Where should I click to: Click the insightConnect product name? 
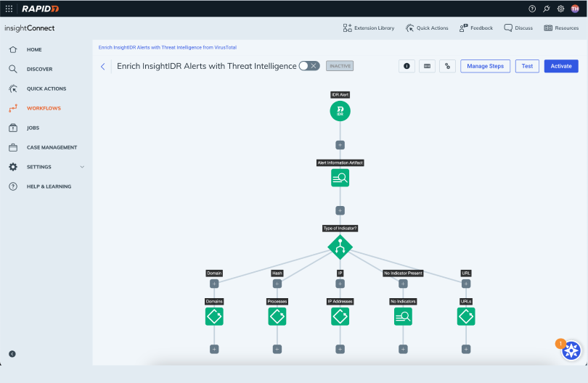click(x=30, y=28)
